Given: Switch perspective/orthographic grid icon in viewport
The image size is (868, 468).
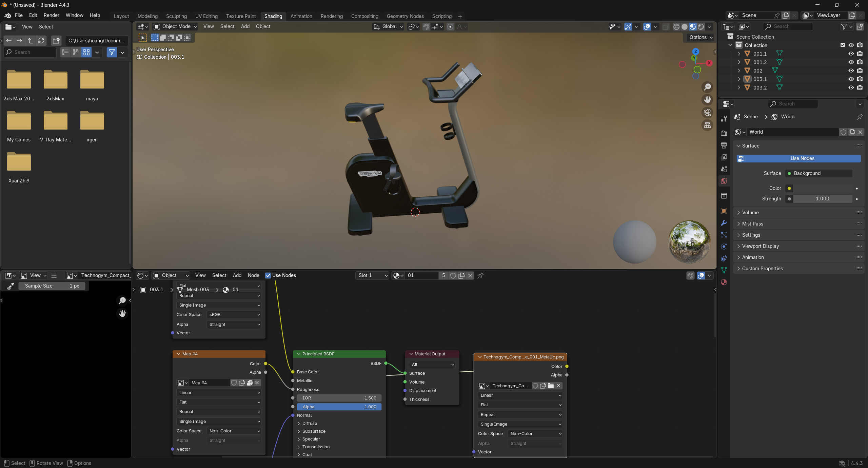Looking at the screenshot, I should point(707,125).
